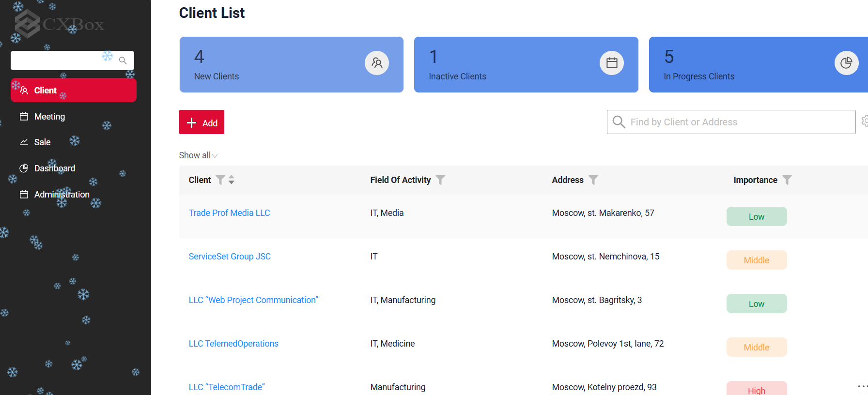
Task: Open Dashboard from the sidebar
Action: [54, 168]
